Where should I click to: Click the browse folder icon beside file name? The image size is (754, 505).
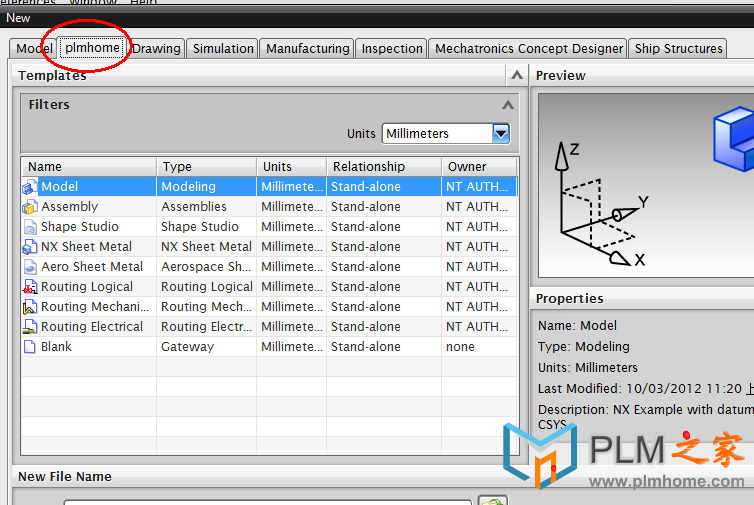point(492,500)
